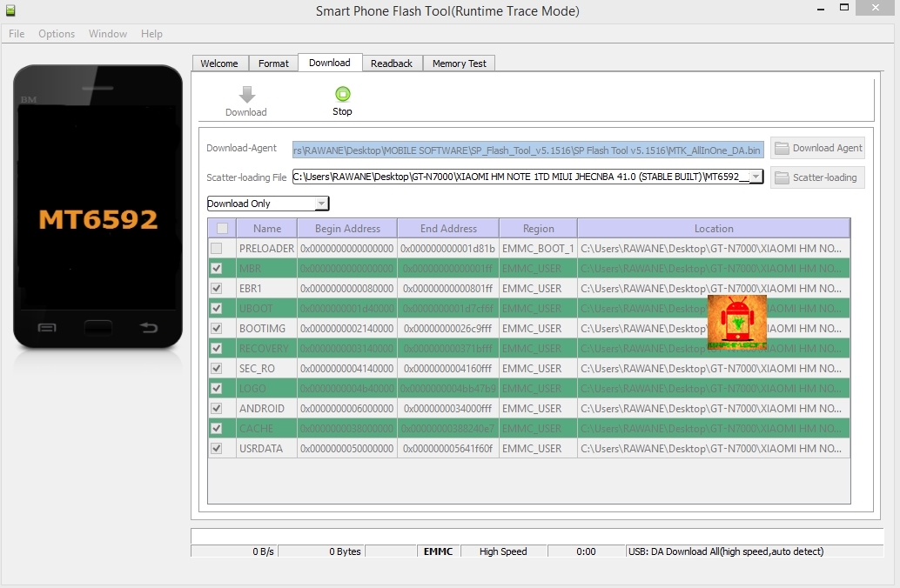
Task: Select the USRDATA name cell
Action: coord(267,449)
